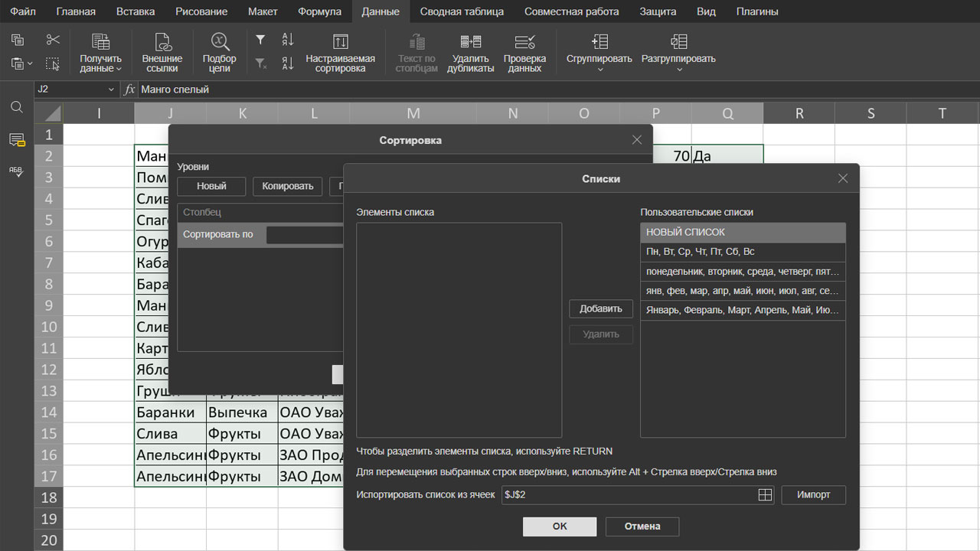Open the name box J2 dropdown
This screenshot has width=980, height=551.
[111, 90]
